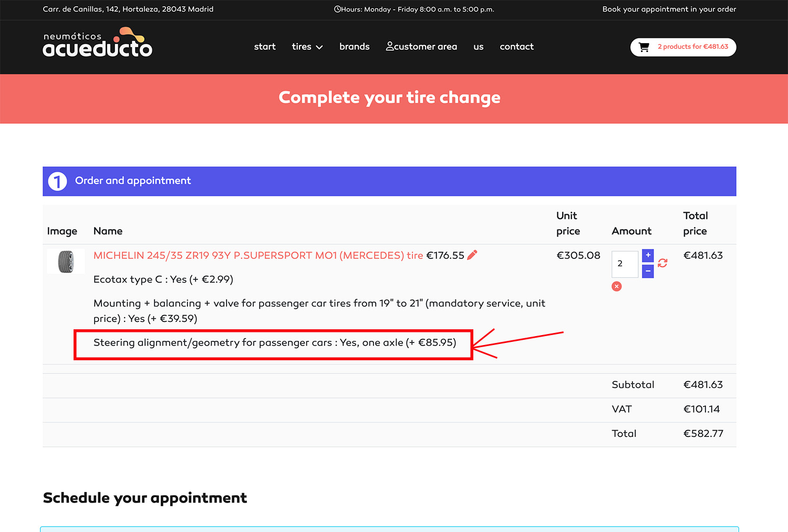Open 'Book your appointment in your order' link
This screenshot has height=532, width=788.
669,9
